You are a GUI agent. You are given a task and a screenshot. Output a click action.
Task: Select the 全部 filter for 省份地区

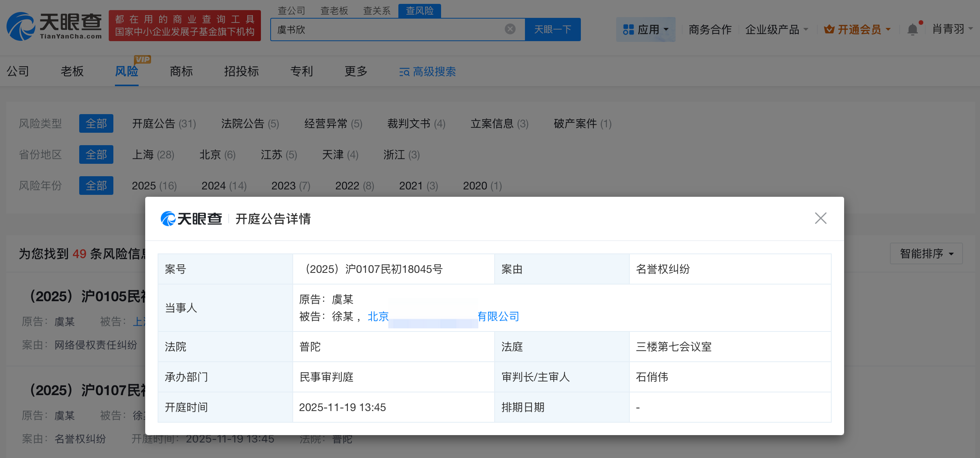pos(96,154)
